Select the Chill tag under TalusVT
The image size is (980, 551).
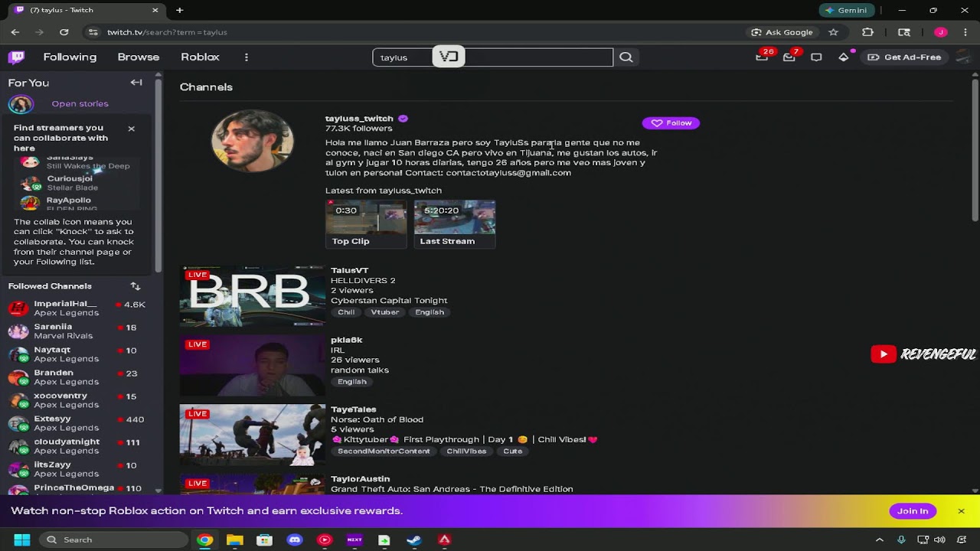(x=346, y=312)
